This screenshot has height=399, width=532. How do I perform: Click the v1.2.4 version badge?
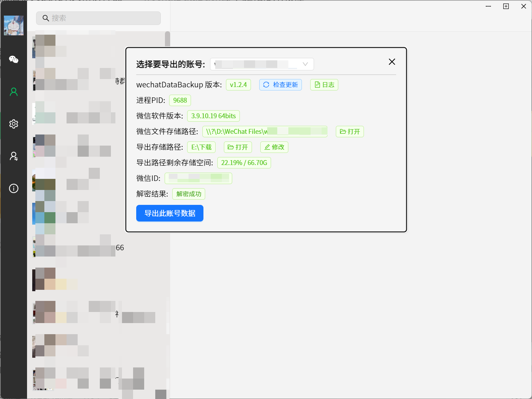click(238, 85)
